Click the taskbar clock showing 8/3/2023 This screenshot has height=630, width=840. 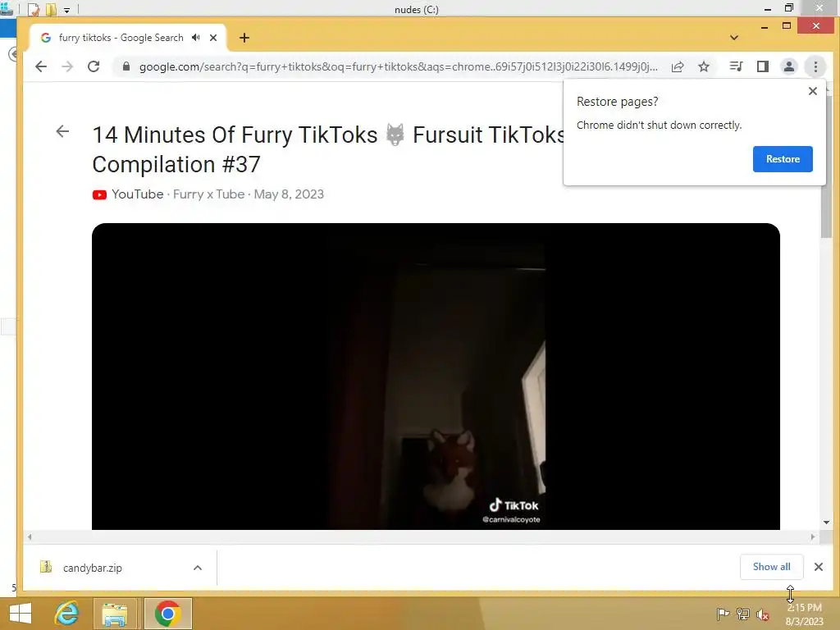coord(804,614)
